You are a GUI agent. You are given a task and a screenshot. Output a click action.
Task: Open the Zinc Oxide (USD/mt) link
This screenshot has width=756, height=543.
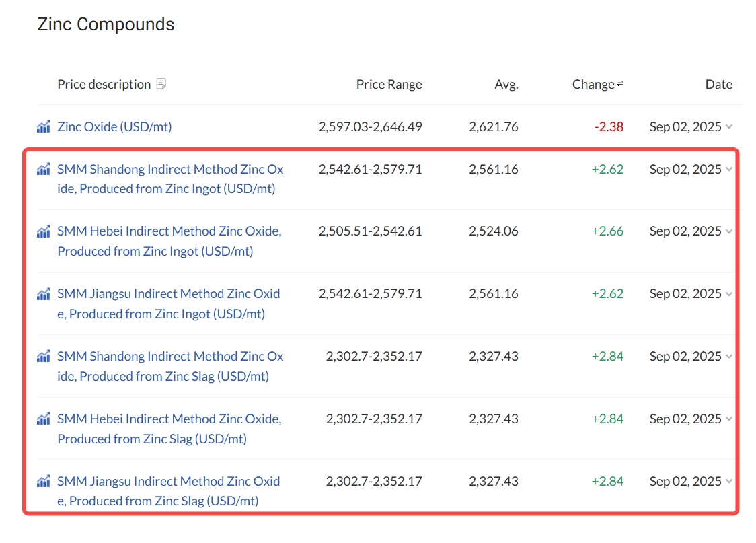click(115, 126)
